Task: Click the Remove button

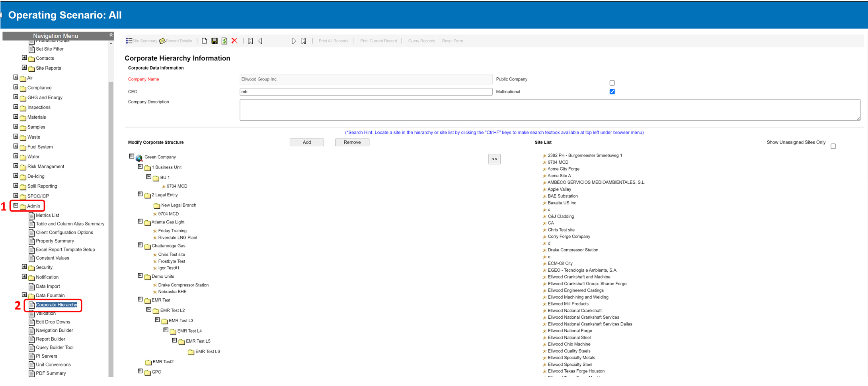Action: tap(352, 142)
